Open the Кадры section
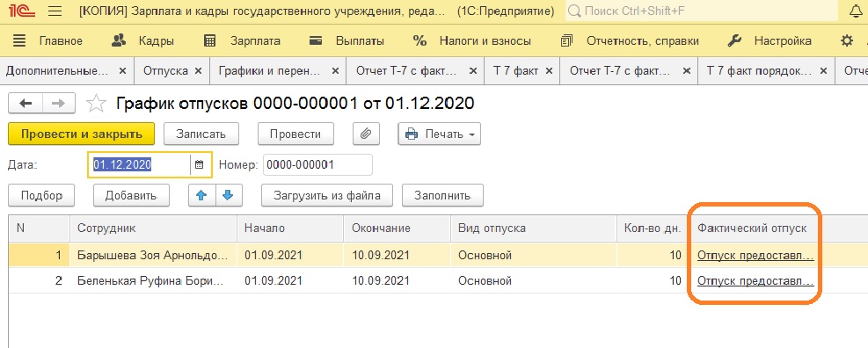 click(142, 41)
